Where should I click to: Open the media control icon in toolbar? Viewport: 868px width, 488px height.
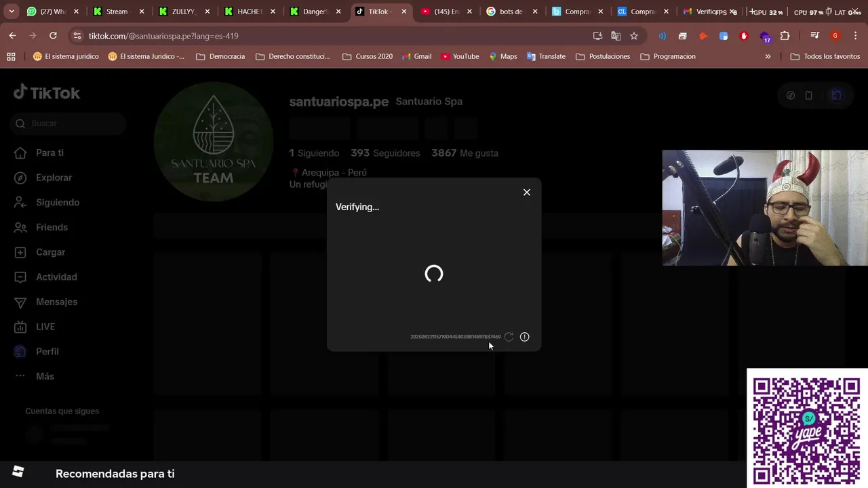point(815,36)
